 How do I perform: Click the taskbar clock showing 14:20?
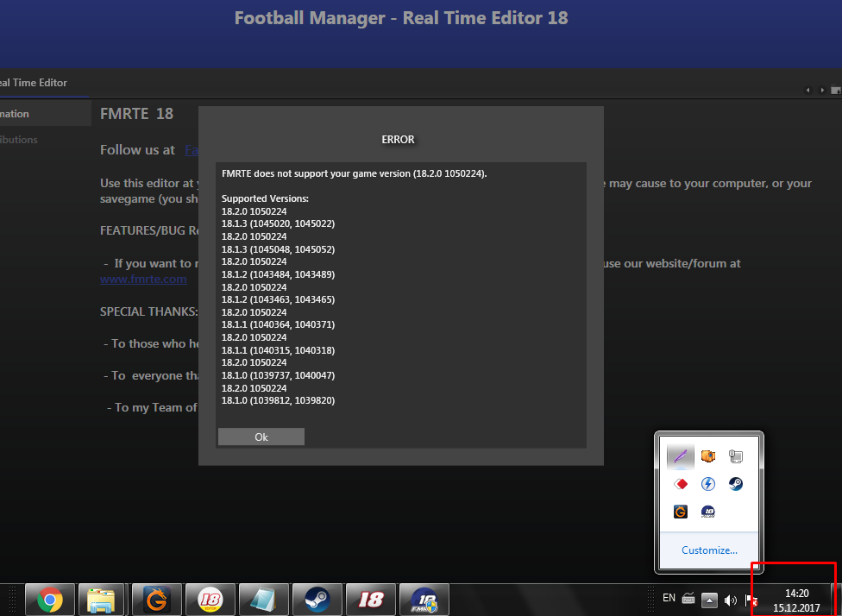pos(796,600)
